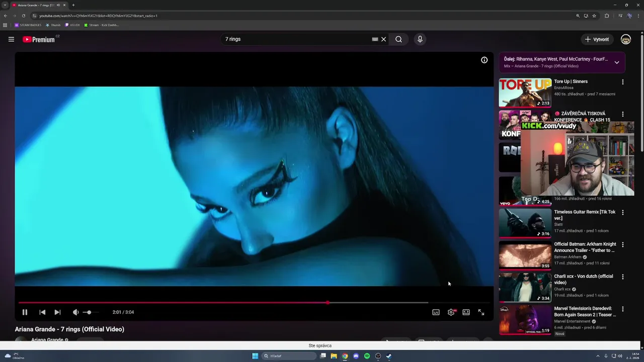Open Daredevil Born Again teaser thumbnail

click(x=525, y=319)
